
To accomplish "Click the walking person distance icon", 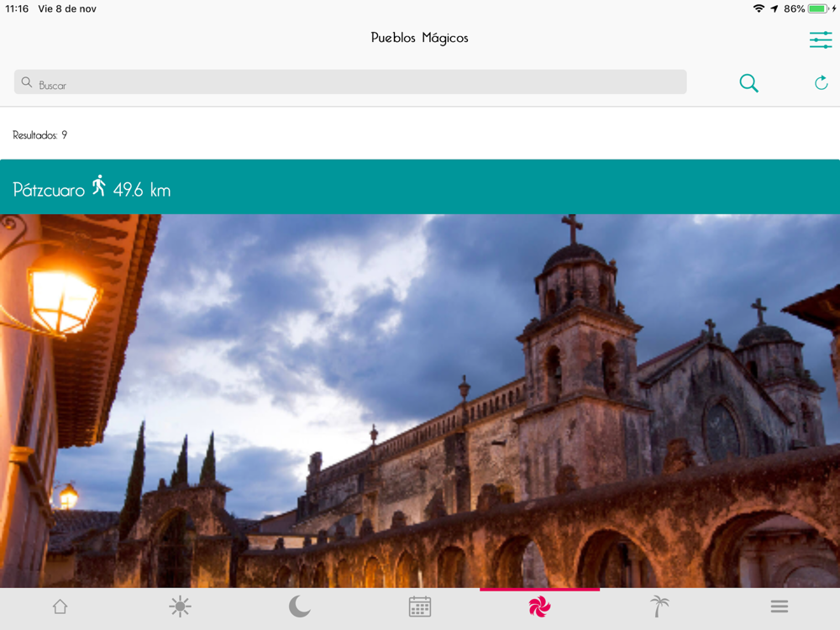I will coord(99,186).
